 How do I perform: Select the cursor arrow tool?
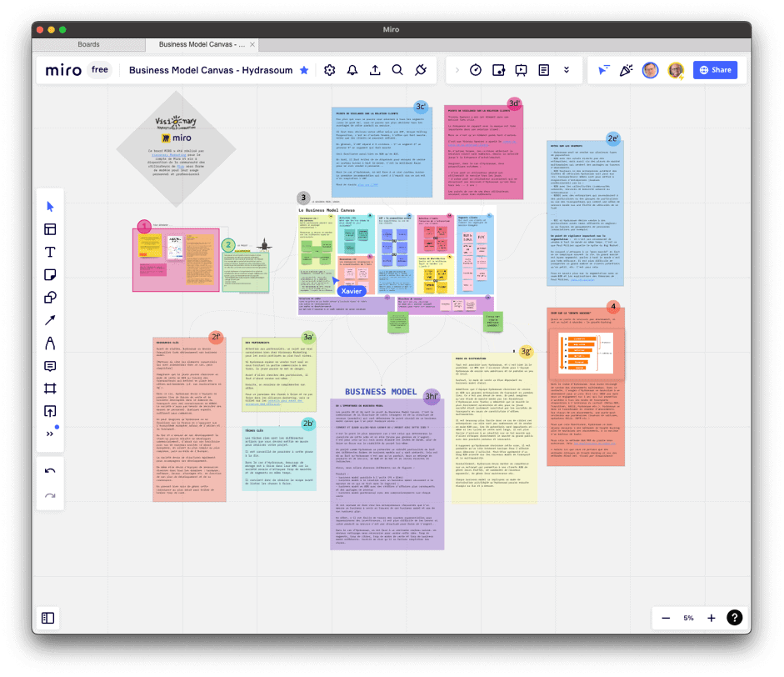coord(50,207)
